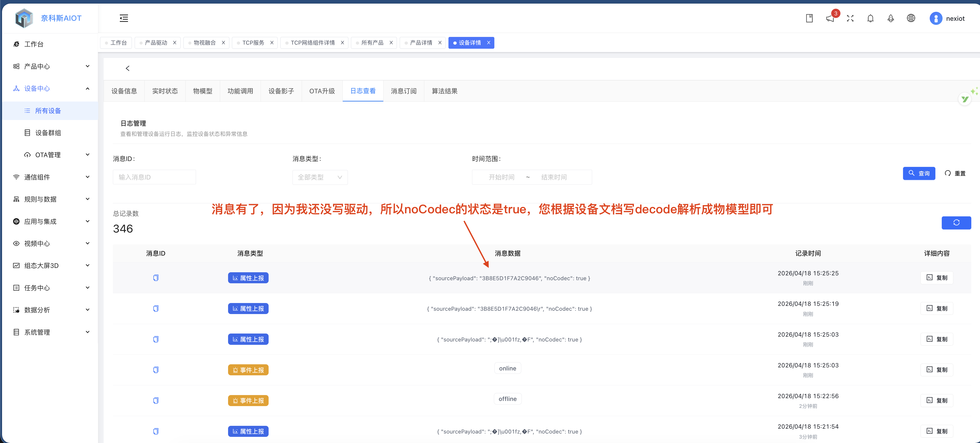Screen dimensions: 980x443
Task: Copy message ID for the 15:25:25 log row
Action: click(156, 278)
